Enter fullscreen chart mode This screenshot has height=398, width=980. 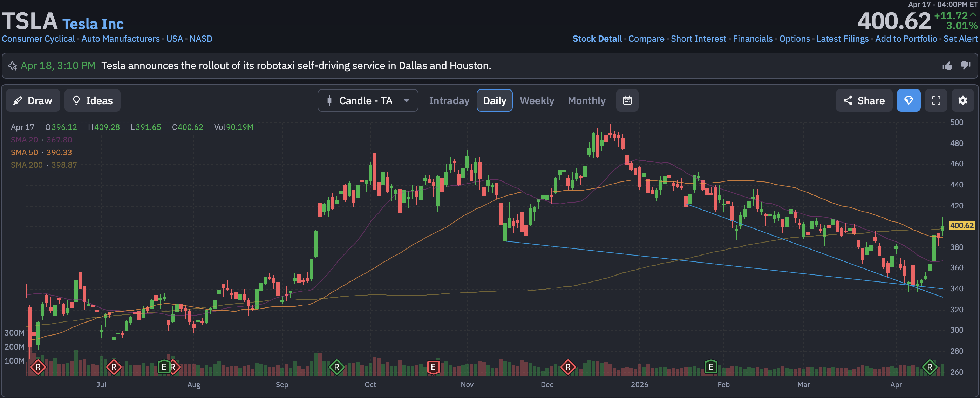(936, 100)
